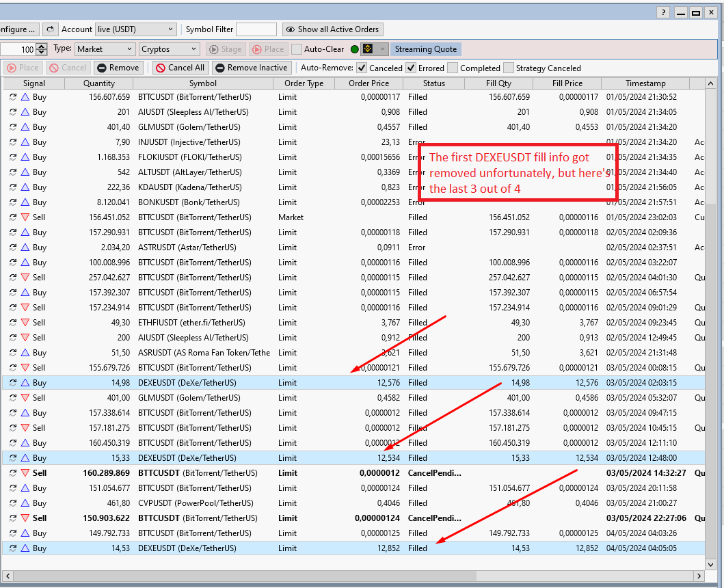This screenshot has width=724, height=588.
Task: Click the horizontal scrollbar right arrow
Action: 699,576
